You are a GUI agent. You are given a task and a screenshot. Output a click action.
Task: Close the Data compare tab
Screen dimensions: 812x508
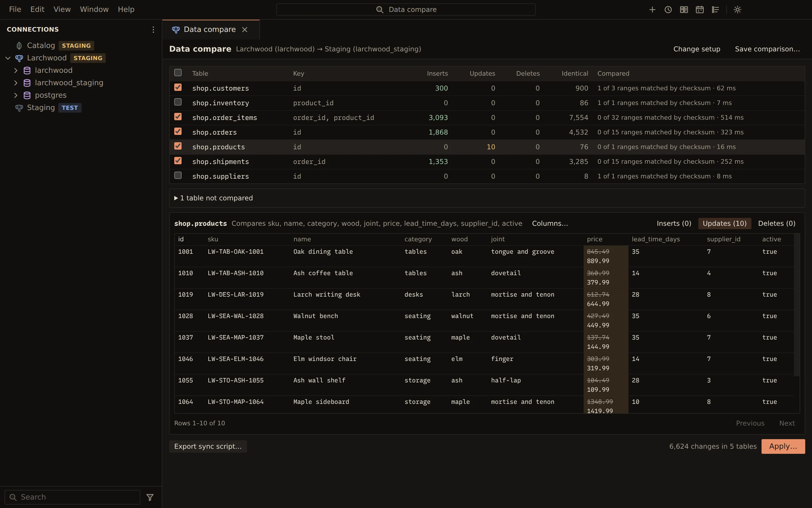[x=245, y=30]
